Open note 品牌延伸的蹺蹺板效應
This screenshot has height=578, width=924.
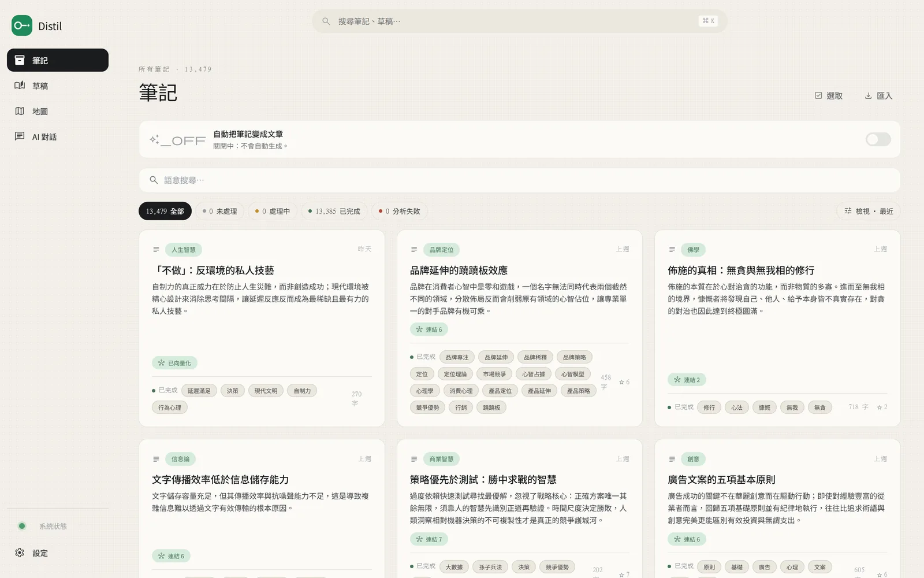[x=459, y=271]
